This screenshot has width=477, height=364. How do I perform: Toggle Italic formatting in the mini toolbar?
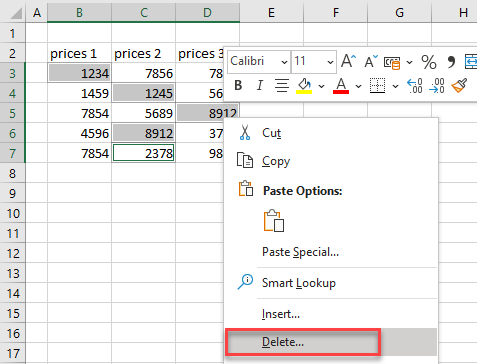[x=260, y=86]
